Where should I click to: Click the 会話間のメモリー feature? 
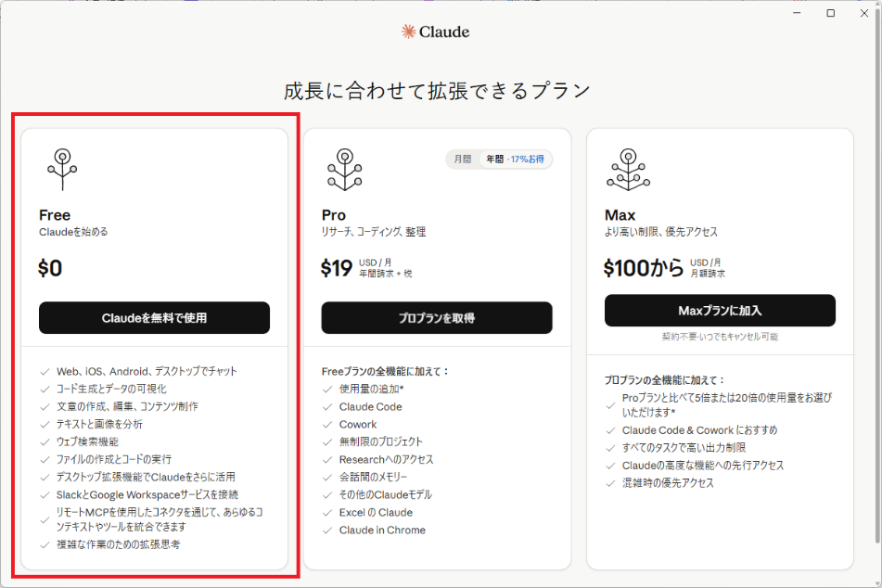pos(373,477)
